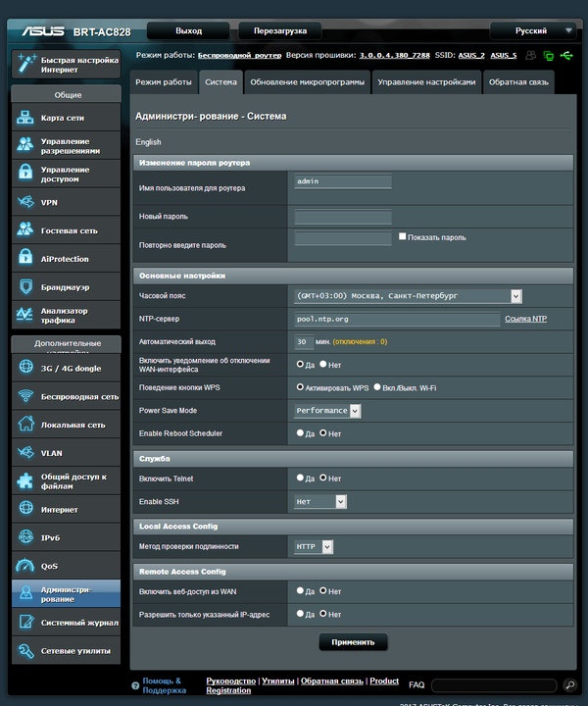588x706 pixels.
Task: Switch to Обновление микропрограммы tab
Action: [x=308, y=82]
